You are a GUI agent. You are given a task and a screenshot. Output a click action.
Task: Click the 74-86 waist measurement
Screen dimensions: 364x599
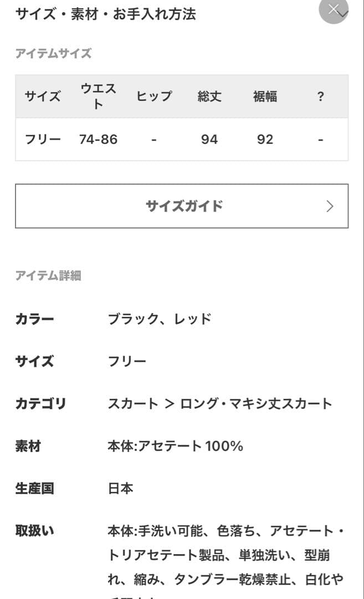[100, 139]
